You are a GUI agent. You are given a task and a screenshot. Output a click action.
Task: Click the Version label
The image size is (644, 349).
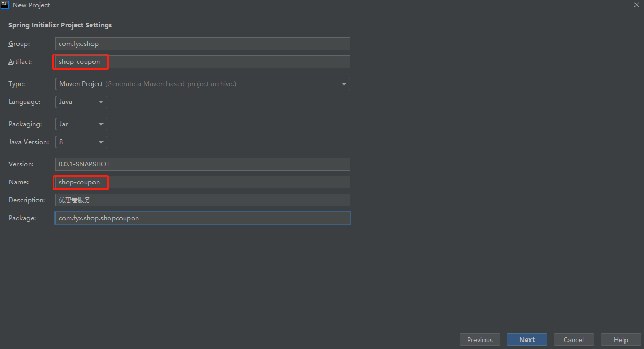21,164
